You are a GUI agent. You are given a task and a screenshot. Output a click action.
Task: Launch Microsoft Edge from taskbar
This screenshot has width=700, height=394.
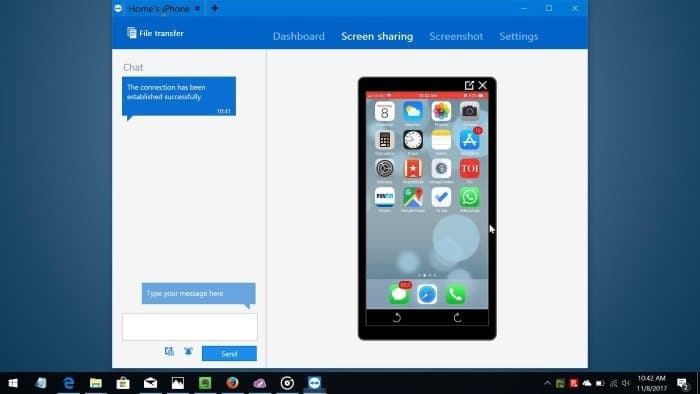[68, 383]
